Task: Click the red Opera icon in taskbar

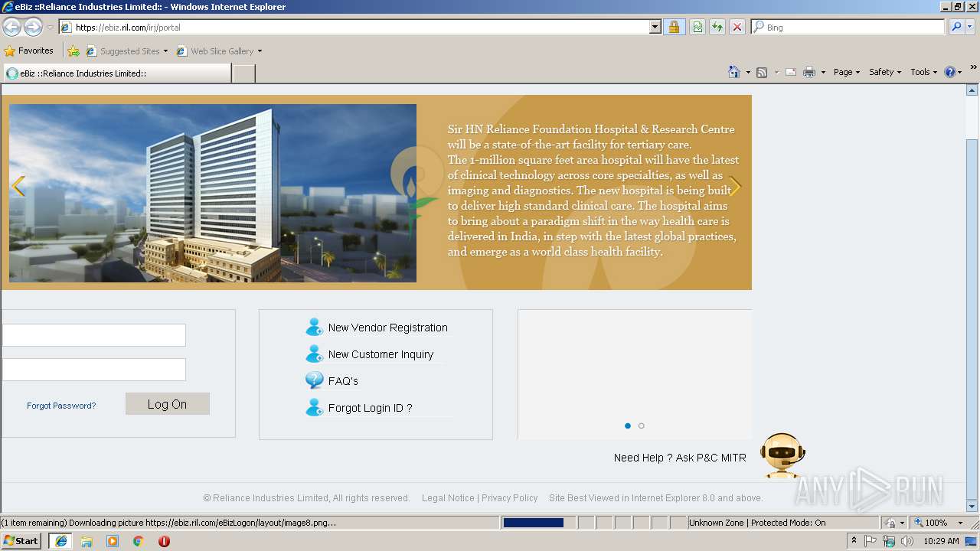Action: pos(164,541)
